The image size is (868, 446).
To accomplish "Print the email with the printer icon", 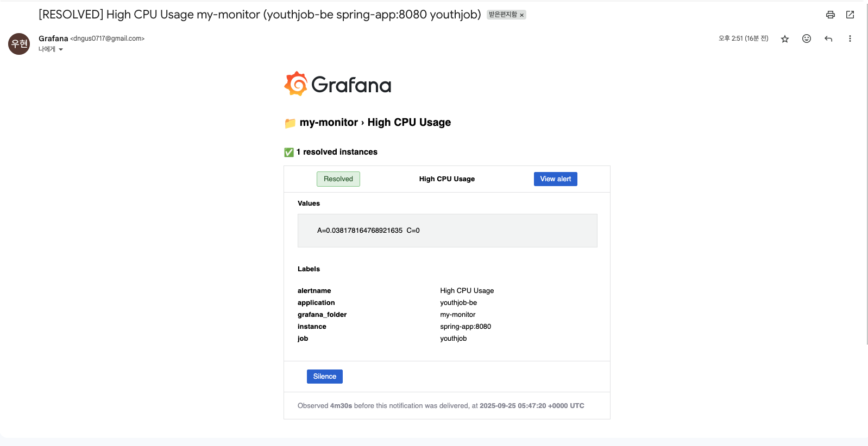I will (x=830, y=15).
